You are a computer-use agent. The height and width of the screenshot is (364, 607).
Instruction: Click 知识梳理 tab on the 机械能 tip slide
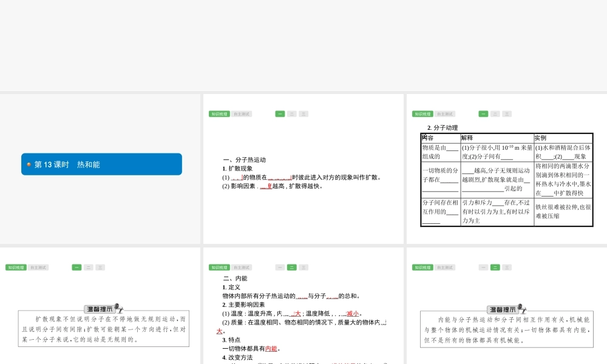[422, 268]
